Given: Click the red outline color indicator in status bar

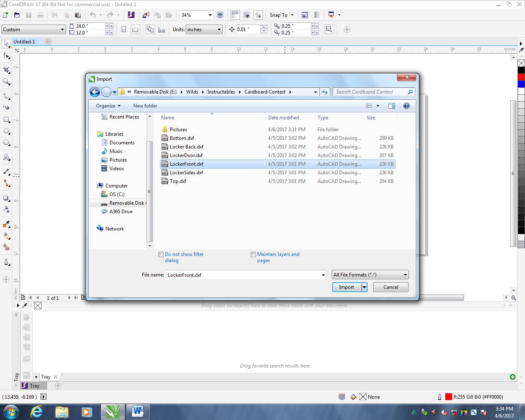Looking at the screenshot, I should (449, 397).
